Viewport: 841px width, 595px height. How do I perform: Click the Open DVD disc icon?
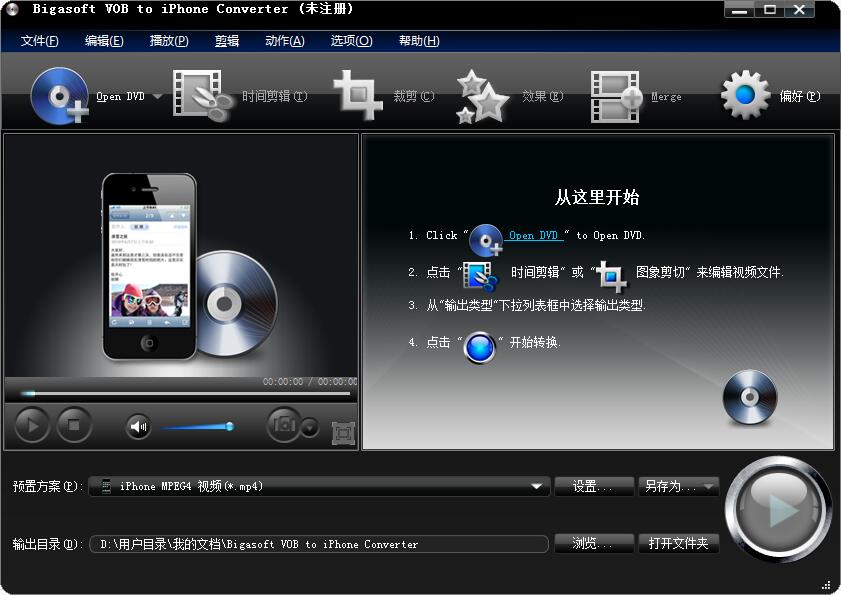[x=60, y=95]
